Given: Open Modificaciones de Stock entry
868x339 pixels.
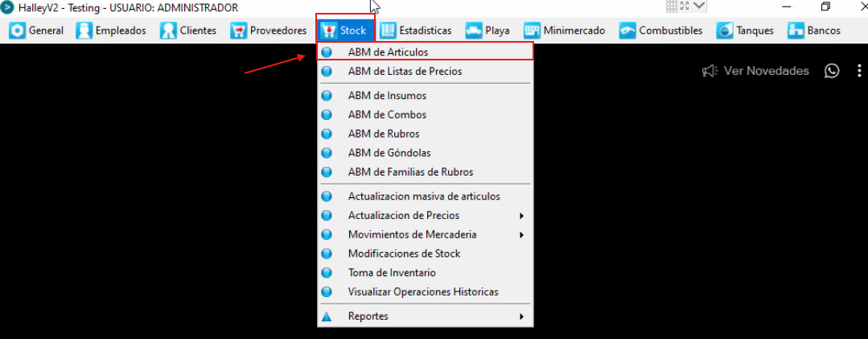Looking at the screenshot, I should coord(423,254).
